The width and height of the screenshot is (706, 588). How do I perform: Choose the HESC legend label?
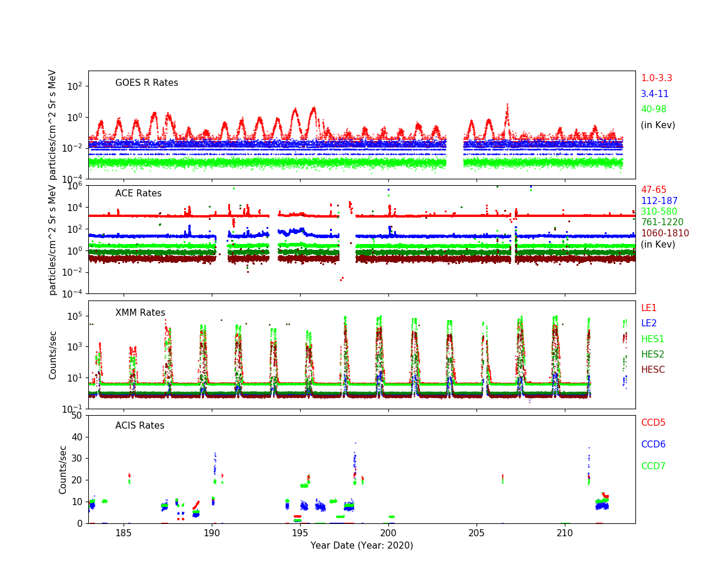[x=653, y=370]
